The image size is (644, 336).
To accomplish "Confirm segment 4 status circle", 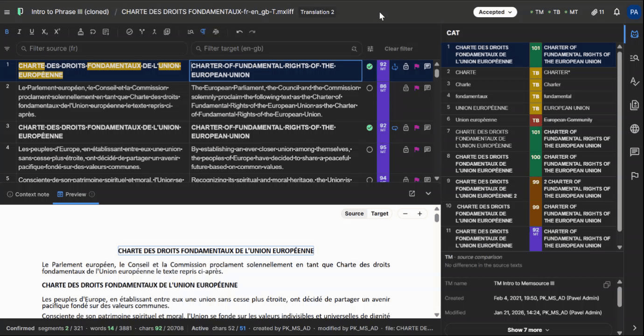I will click(x=370, y=150).
